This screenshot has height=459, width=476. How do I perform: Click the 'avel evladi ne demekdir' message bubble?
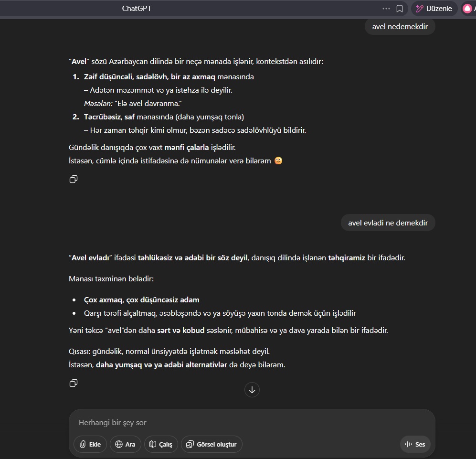[x=388, y=223]
